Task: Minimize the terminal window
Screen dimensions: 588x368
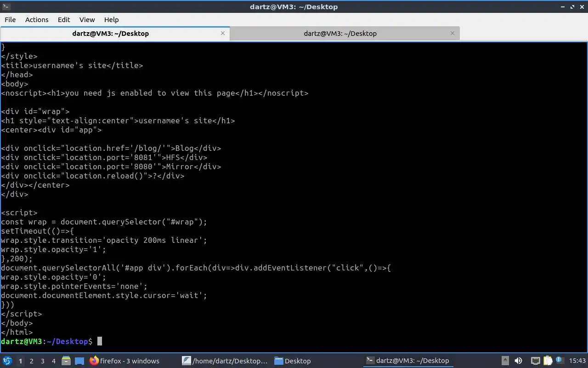Action: pyautogui.click(x=563, y=7)
